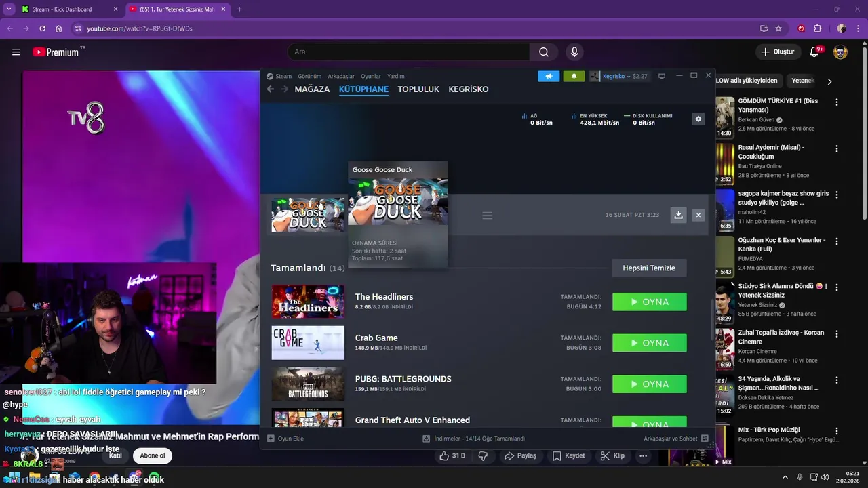Open the Chrome three-dot menu
Viewport: 868px width, 488px height.
point(858,28)
